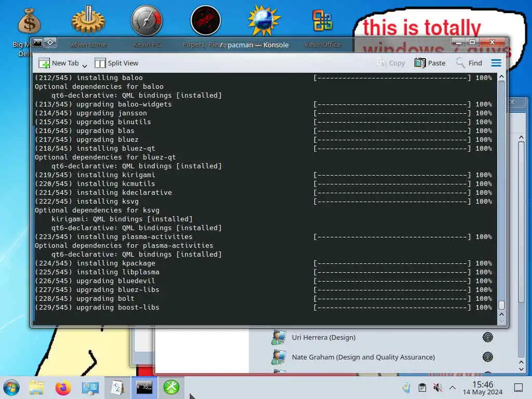Open the golden gear desktop icon
This screenshot has width=532, height=399.
[x=88, y=20]
